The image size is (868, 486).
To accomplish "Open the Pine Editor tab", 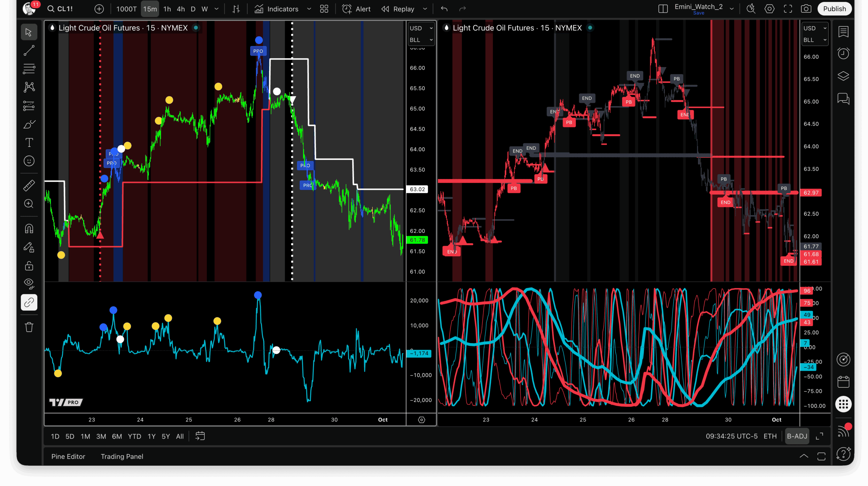I will 68,457.
